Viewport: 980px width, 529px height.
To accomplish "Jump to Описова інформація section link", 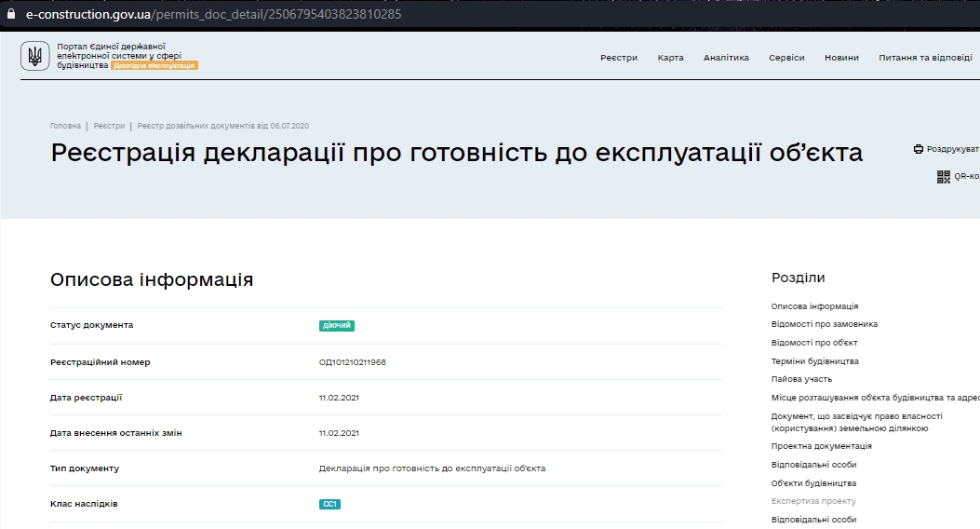I will (814, 306).
